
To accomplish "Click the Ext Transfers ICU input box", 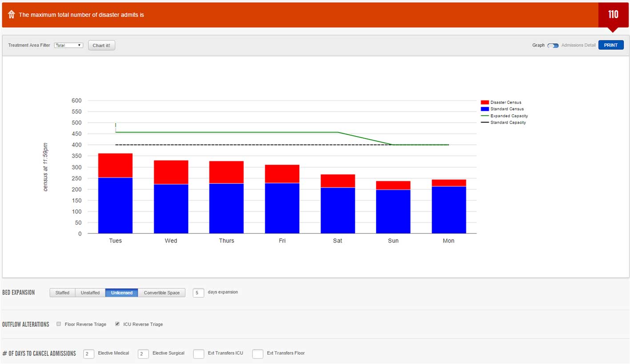I will coord(198,354).
